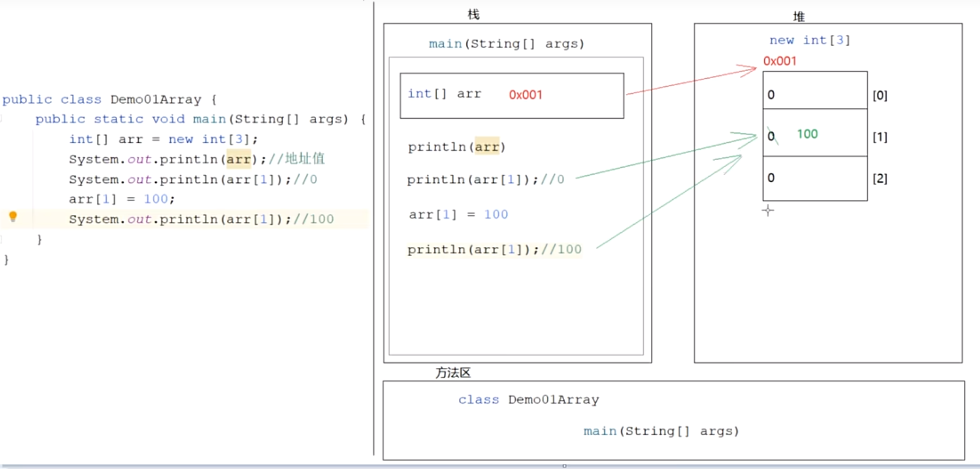This screenshot has height=469, width=980.
Task: Click the highlighted arr in stack println
Action: pyautogui.click(x=487, y=147)
